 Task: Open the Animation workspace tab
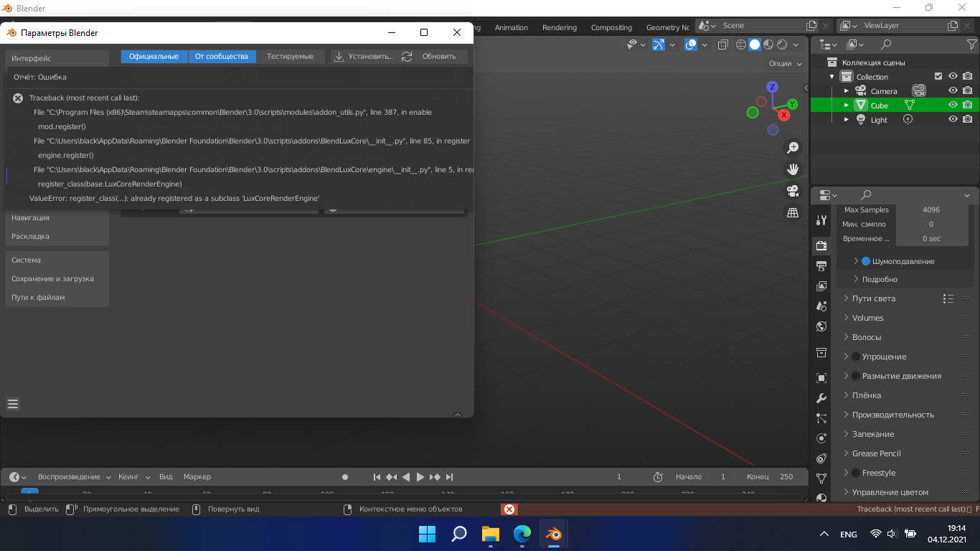511,27
